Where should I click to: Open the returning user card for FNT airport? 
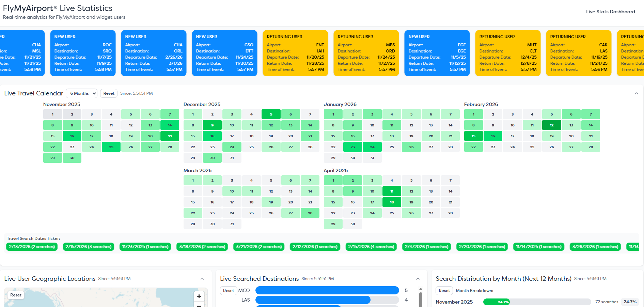(x=295, y=53)
